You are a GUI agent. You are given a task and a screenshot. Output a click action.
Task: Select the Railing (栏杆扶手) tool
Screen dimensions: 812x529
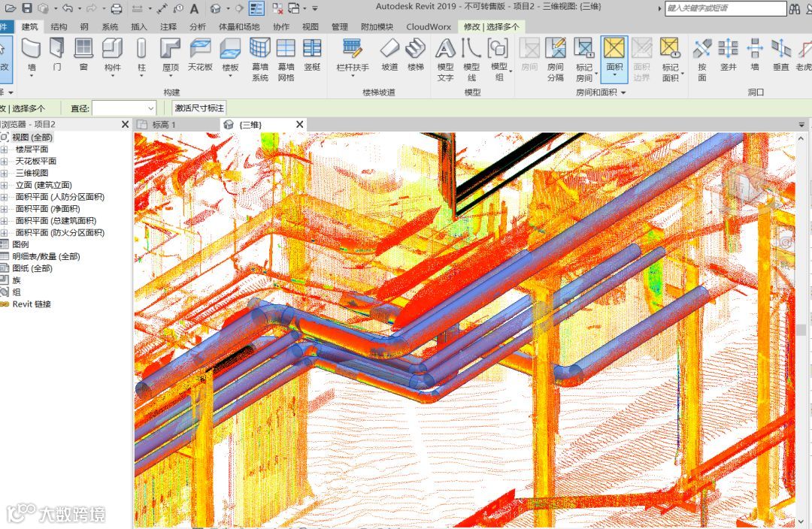point(353,56)
